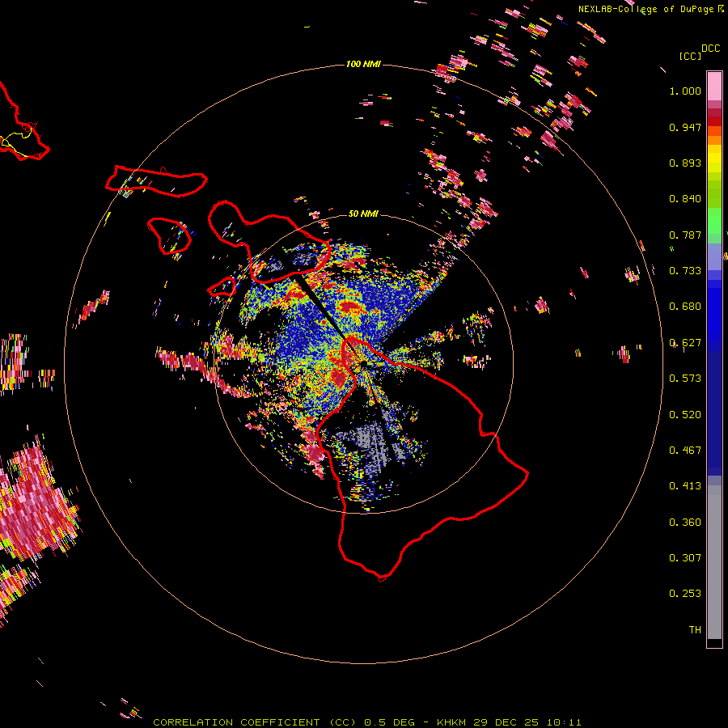The height and width of the screenshot is (728, 728).
Task: Click the 0.413 color scale value
Action: point(685,486)
